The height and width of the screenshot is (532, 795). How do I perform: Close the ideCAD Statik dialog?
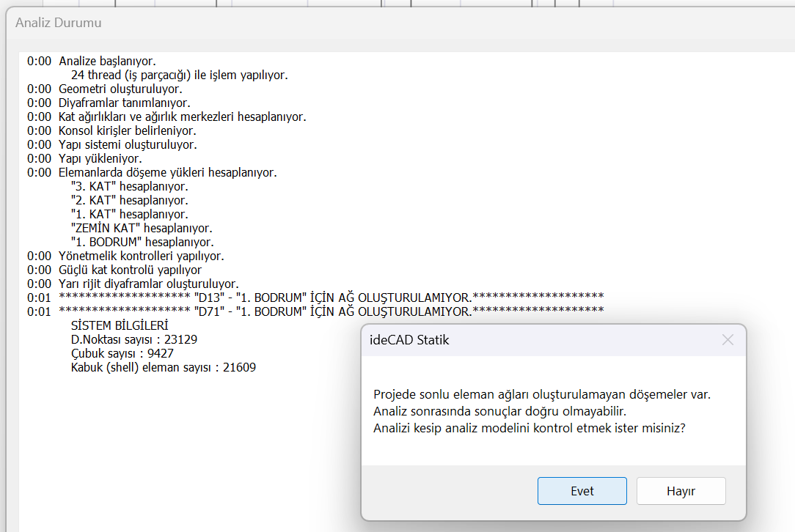[x=727, y=340]
